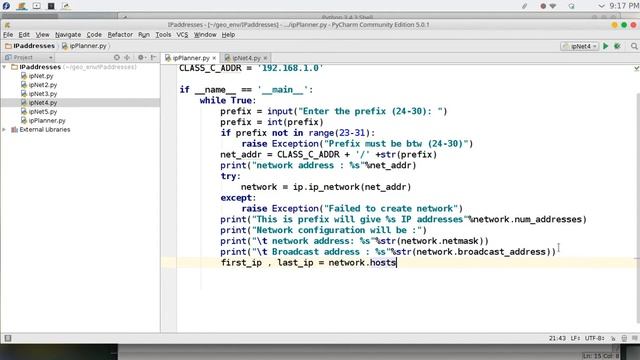Screen dimensions: 640x360
Task: Click the 21:43 cursor position indicator
Action: coord(557,338)
